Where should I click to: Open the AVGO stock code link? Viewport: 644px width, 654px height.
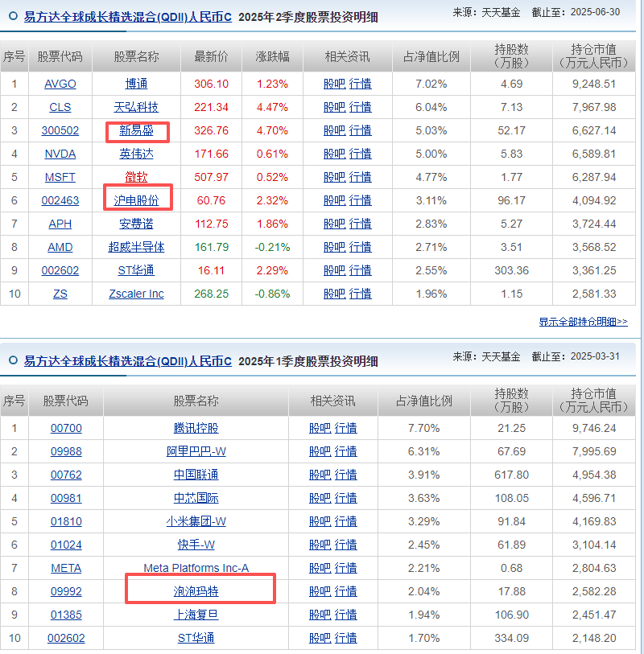(60, 84)
